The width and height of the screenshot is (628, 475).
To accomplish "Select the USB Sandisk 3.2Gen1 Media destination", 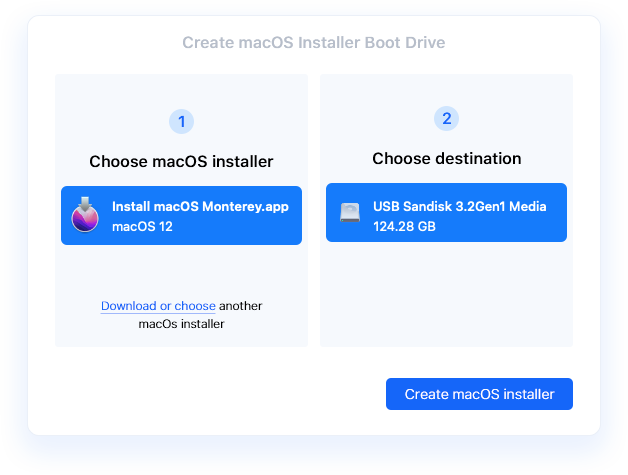I will [446, 213].
